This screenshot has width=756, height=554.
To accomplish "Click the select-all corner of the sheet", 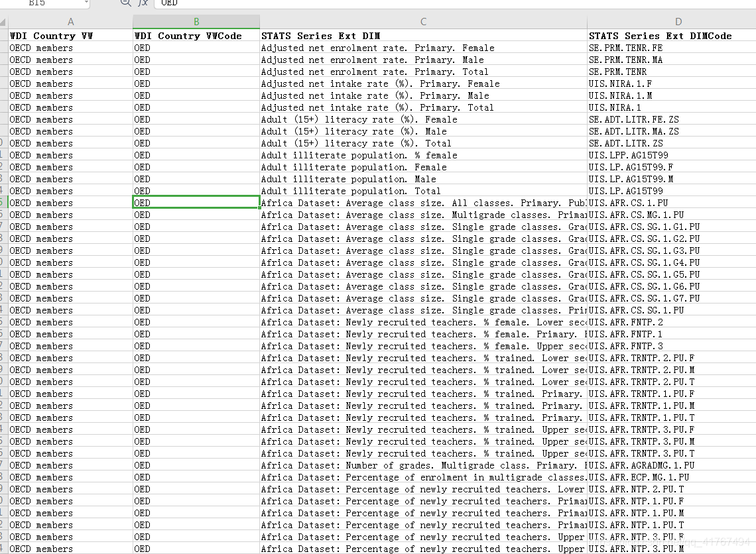I will [4, 22].
